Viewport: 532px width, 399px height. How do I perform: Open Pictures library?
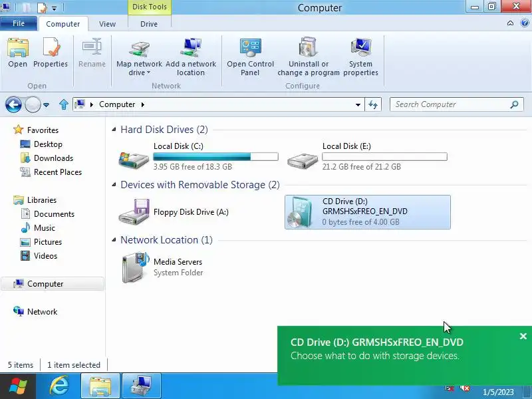coord(48,242)
